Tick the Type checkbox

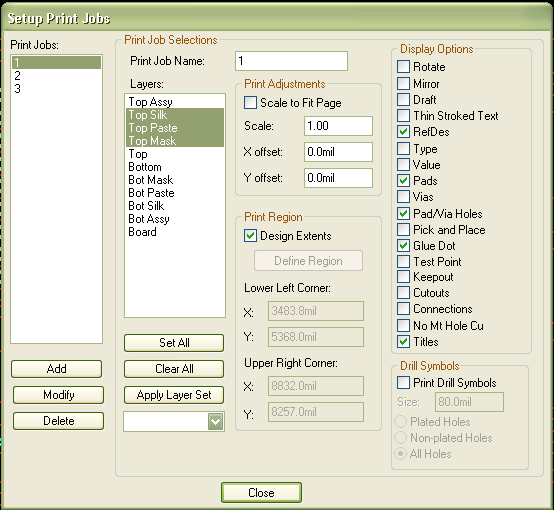pyautogui.click(x=403, y=149)
